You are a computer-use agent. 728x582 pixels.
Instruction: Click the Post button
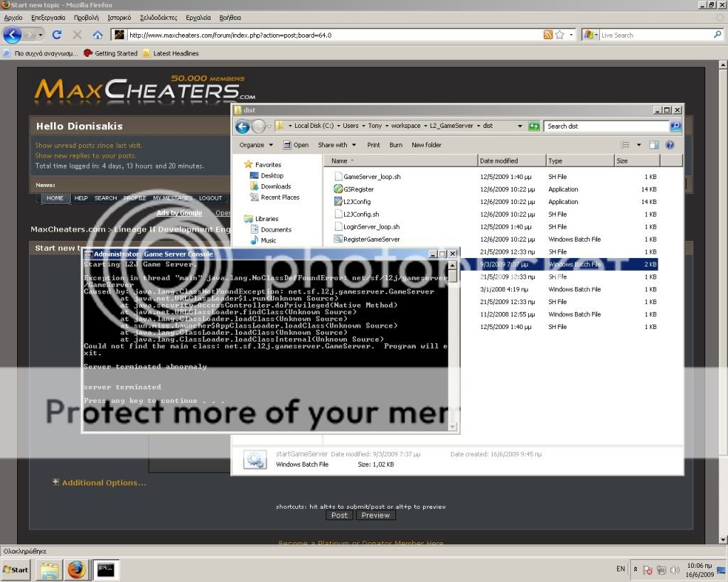pyautogui.click(x=339, y=515)
